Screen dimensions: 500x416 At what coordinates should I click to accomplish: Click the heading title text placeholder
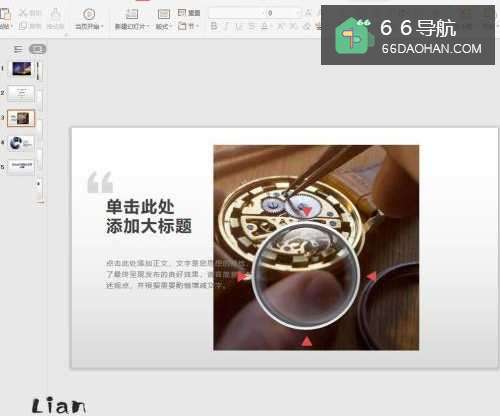(x=149, y=217)
